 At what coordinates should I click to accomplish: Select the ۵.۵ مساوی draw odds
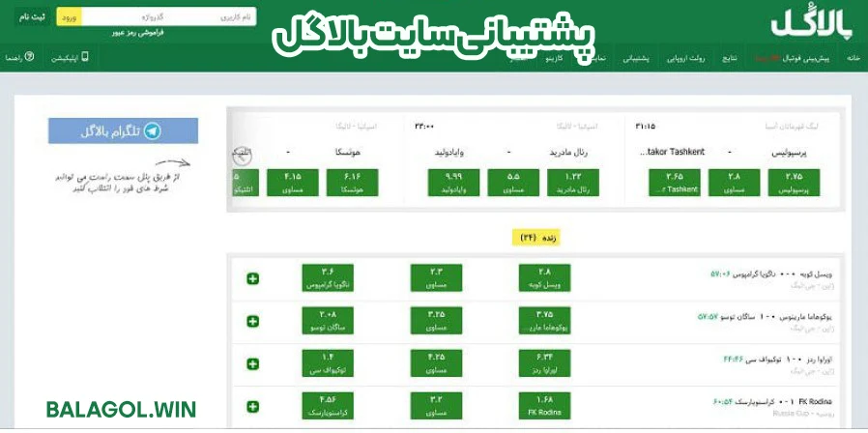513,183
